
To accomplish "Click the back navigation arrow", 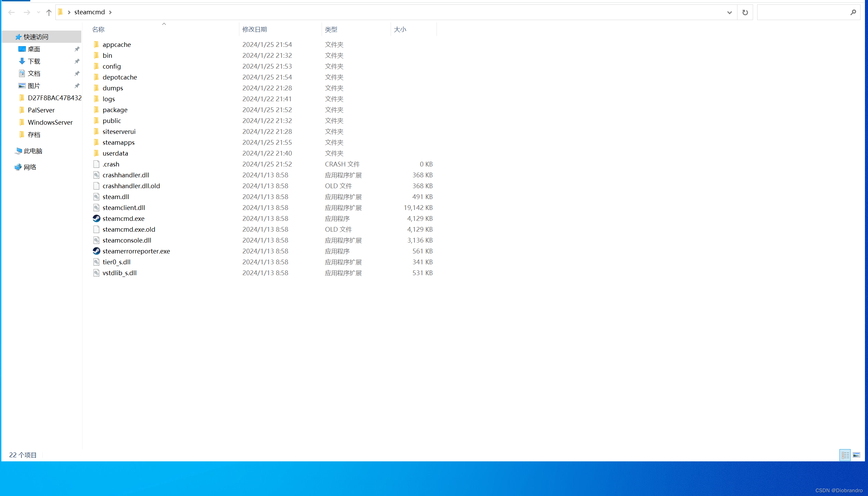I will (x=11, y=12).
